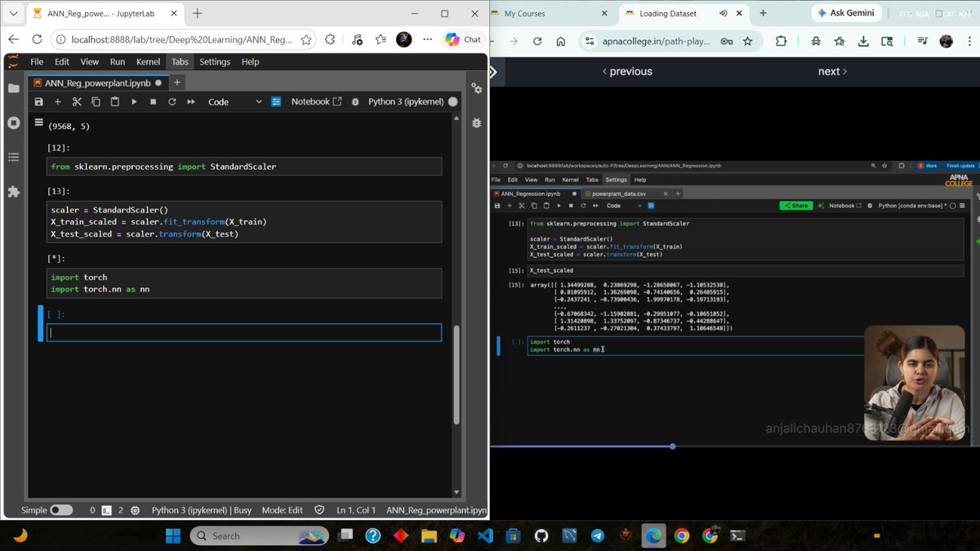This screenshot has width=980, height=551.
Task: Open the View menu in JupyterLab
Action: click(90, 62)
